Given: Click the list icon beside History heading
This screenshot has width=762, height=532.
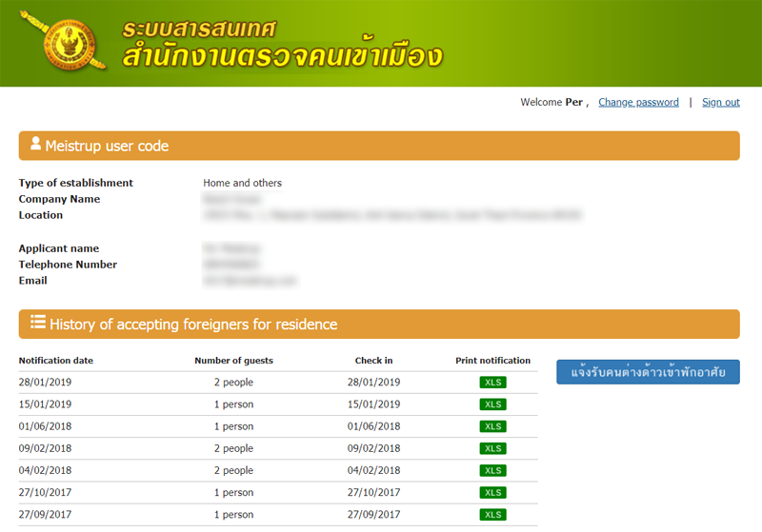Looking at the screenshot, I should 38,322.
